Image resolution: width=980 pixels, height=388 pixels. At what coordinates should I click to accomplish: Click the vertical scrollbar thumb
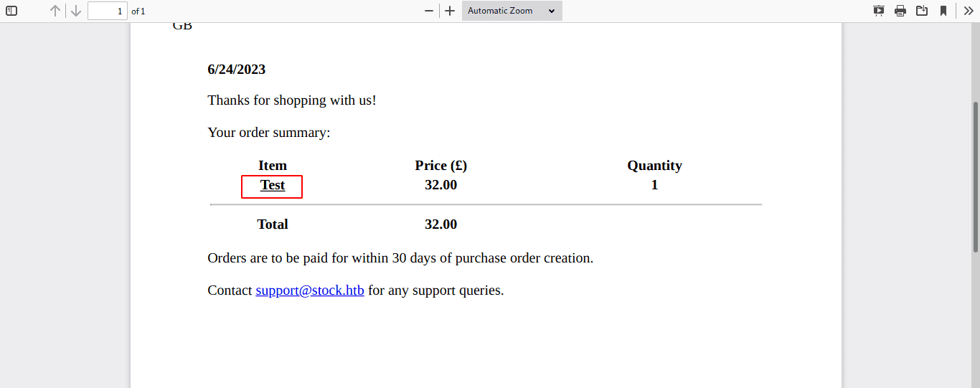(x=975, y=176)
